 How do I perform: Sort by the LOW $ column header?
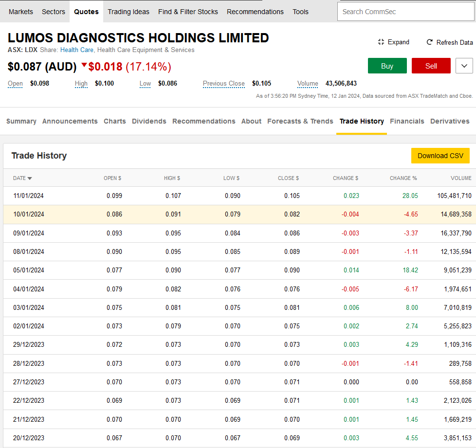click(231, 179)
